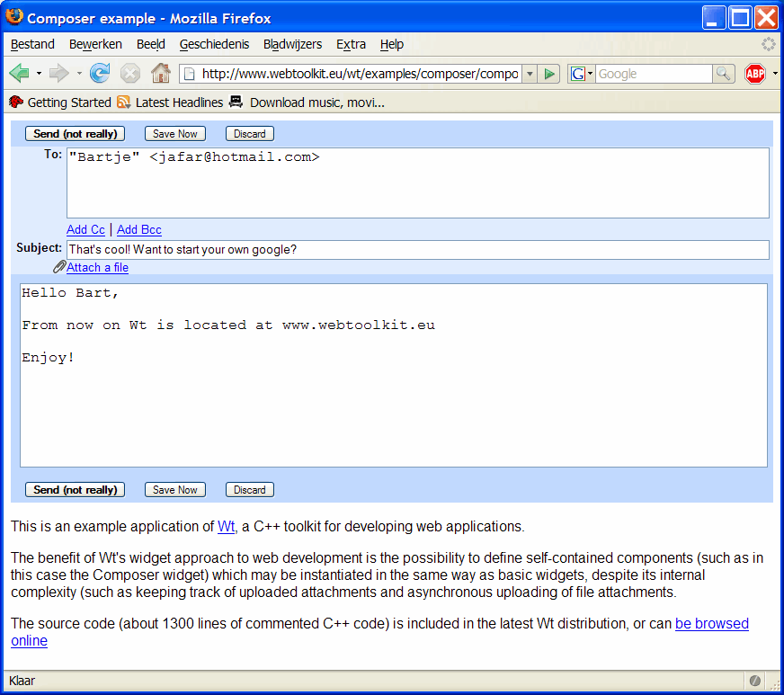784x695 pixels.
Task: Follow the Wt hyperlink in description
Action: pos(227,527)
